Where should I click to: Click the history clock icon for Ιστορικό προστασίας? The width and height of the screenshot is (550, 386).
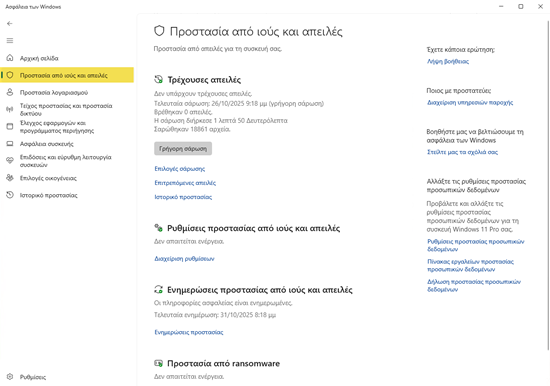coord(10,195)
